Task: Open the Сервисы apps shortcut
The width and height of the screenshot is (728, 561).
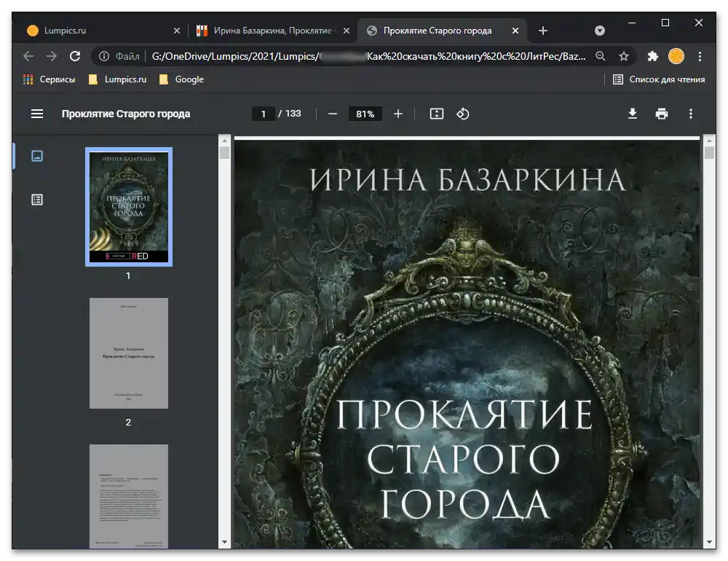Action: coord(49,79)
